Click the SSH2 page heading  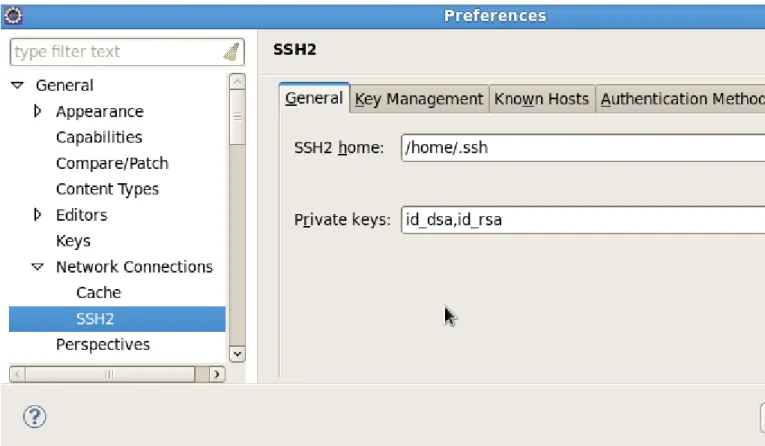(295, 49)
